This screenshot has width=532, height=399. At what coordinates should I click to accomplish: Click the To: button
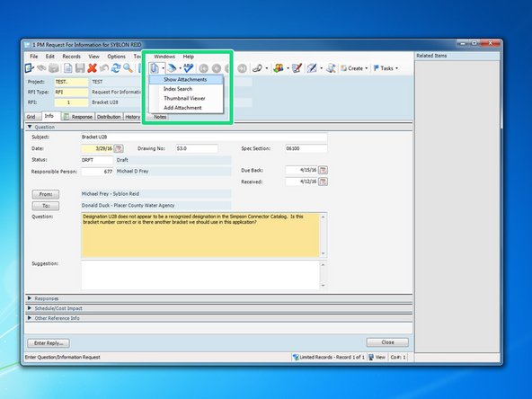[x=46, y=206]
